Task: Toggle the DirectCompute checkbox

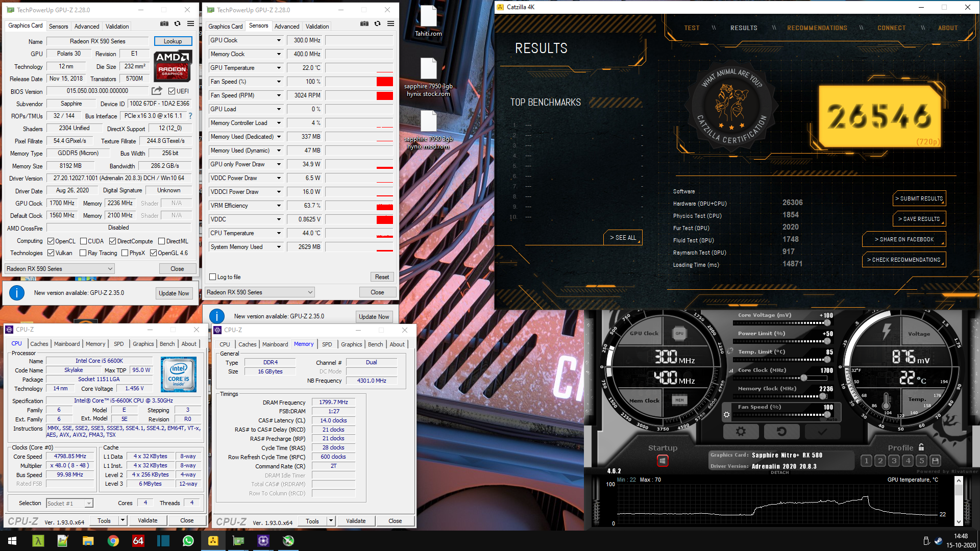Action: pos(112,241)
